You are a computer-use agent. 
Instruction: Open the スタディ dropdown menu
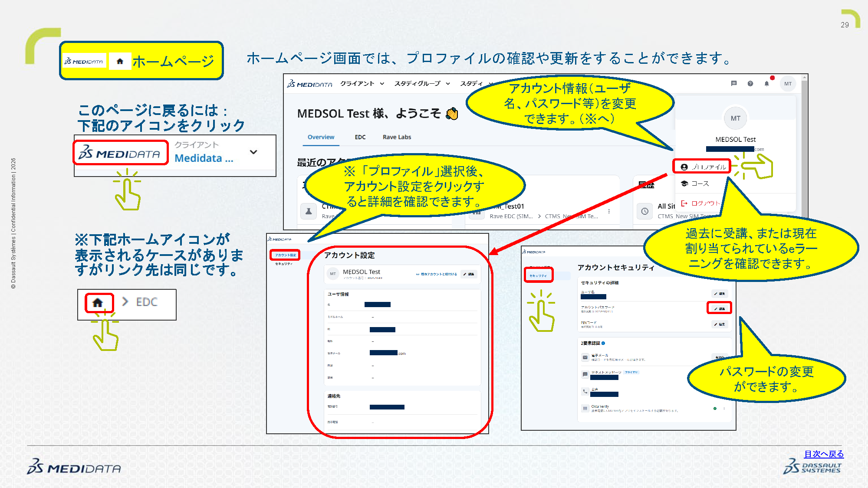click(476, 83)
